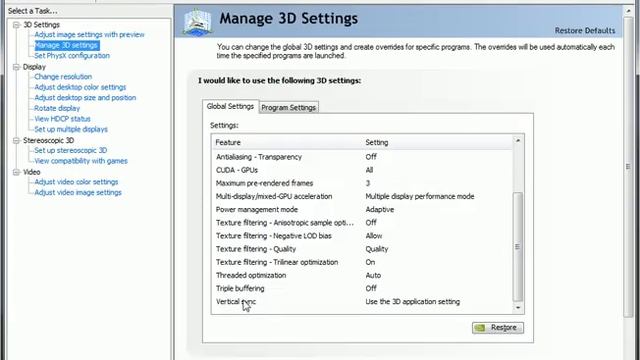Open Adjust desktop color settings
Viewport: 640px width, 360px height.
(x=80, y=87)
